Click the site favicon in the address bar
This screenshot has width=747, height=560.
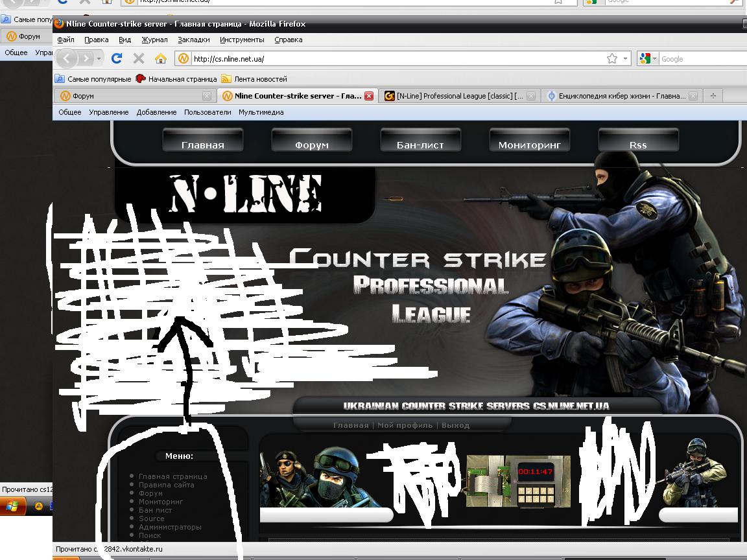[x=183, y=58]
